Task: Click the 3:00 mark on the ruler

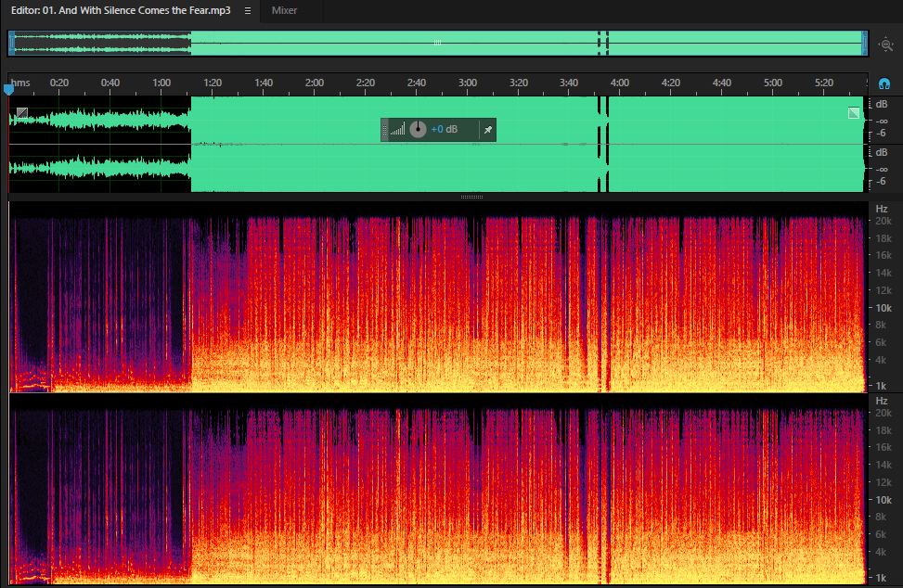Action: (x=468, y=83)
